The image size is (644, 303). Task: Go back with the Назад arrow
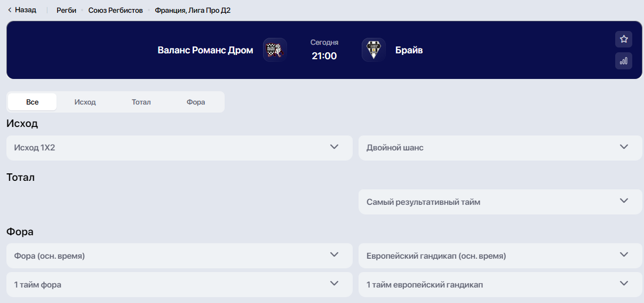click(x=22, y=10)
